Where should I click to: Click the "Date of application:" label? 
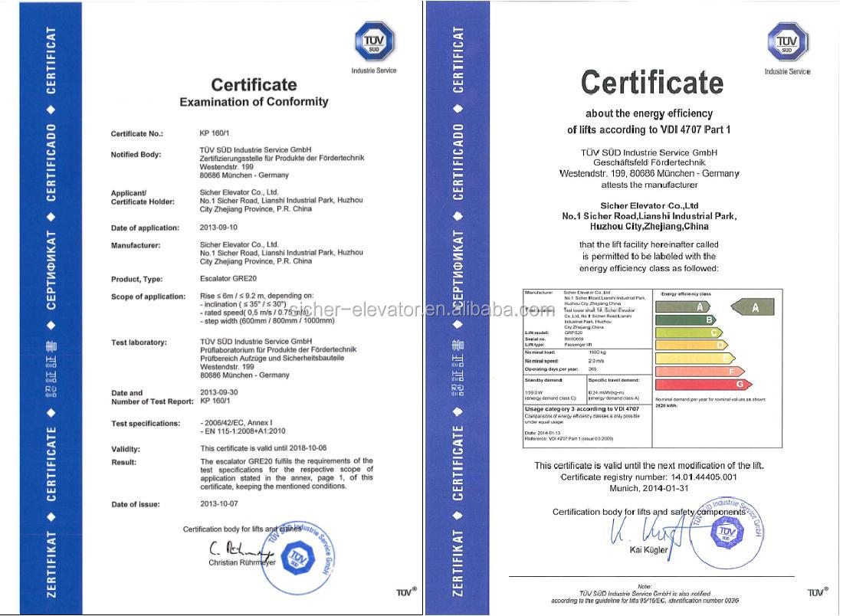(x=145, y=228)
